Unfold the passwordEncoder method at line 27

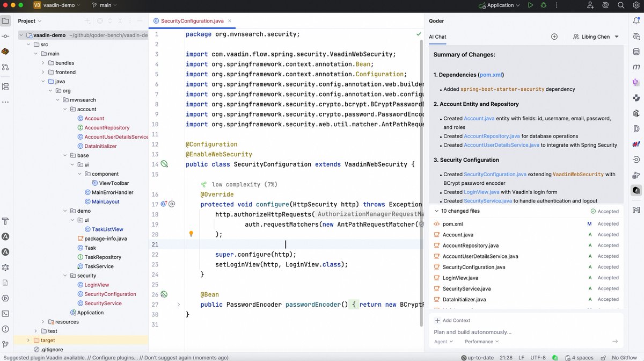(x=179, y=305)
